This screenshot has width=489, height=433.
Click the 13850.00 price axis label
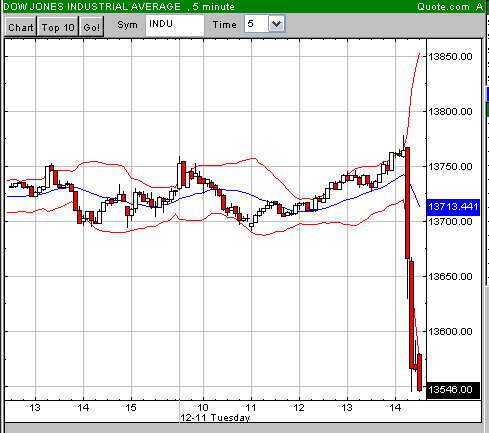pos(450,56)
